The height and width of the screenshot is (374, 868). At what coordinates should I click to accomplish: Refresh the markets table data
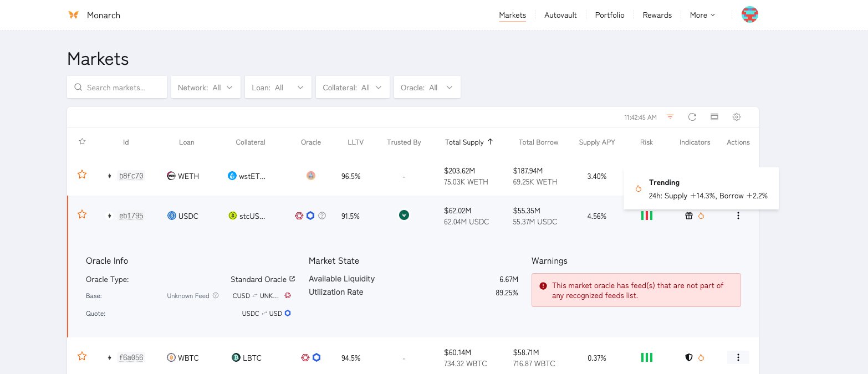pos(692,117)
